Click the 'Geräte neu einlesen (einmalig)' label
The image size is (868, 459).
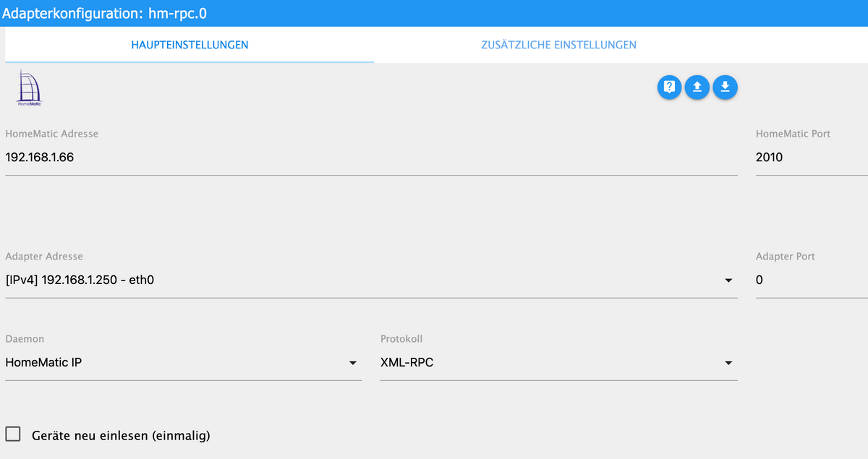pyautogui.click(x=121, y=436)
